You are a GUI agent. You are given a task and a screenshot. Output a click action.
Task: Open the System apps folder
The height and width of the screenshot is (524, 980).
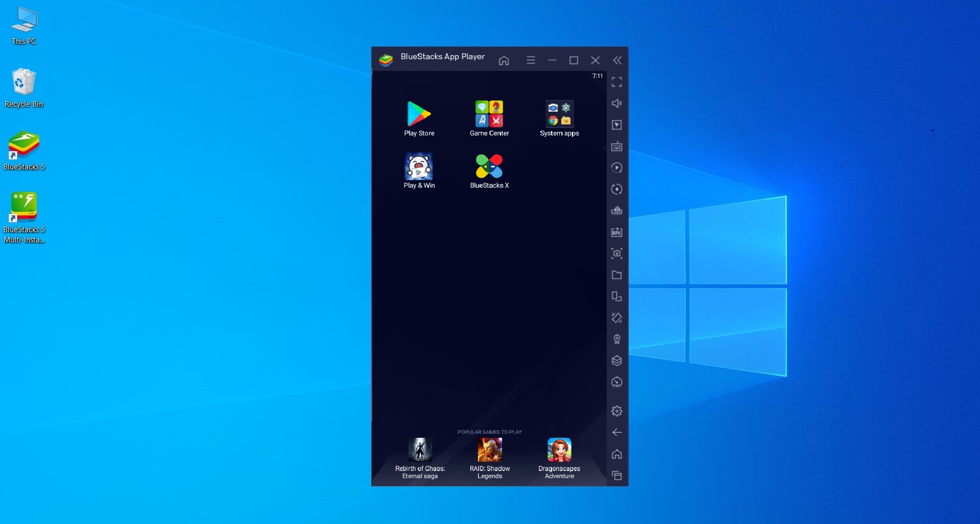pos(559,118)
